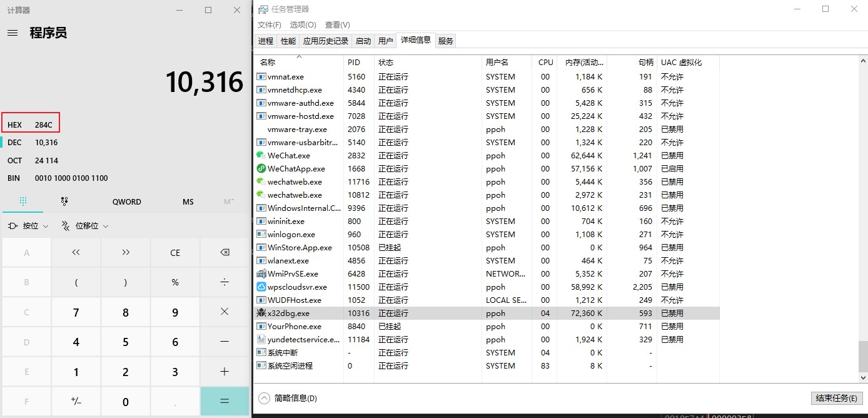Select the WeChatApp.exe process icon
Image resolution: width=868 pixels, height=418 pixels.
261,168
